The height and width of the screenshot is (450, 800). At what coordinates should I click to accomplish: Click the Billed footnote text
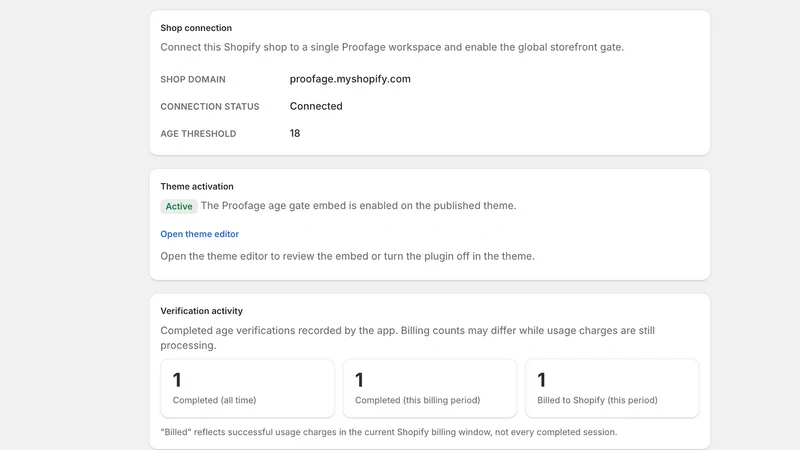pyautogui.click(x=389, y=432)
